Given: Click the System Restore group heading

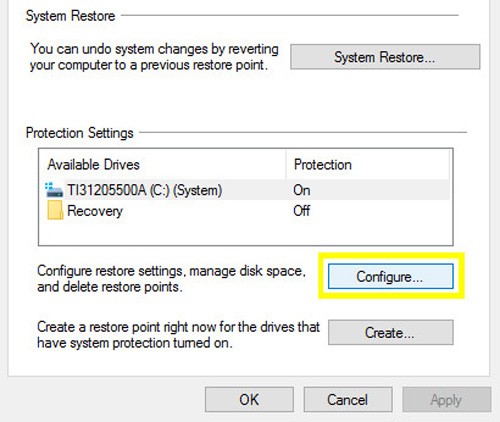Looking at the screenshot, I should pos(71,16).
